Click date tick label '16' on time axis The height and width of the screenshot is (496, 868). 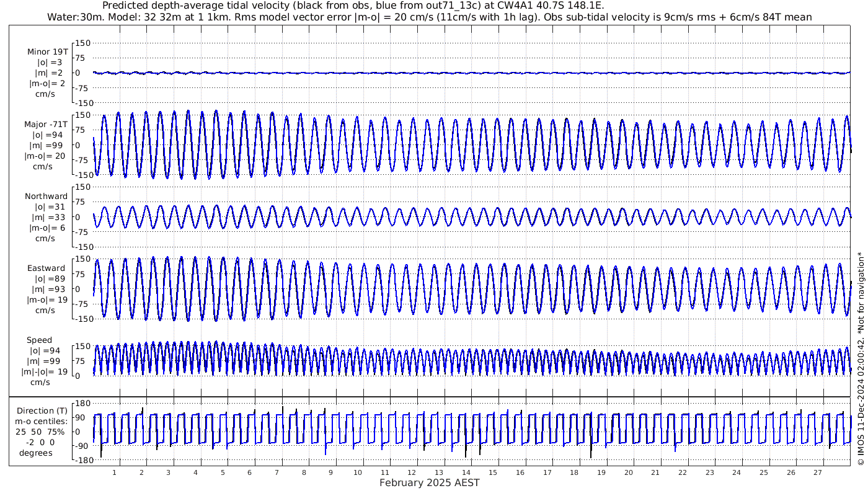[x=520, y=472]
